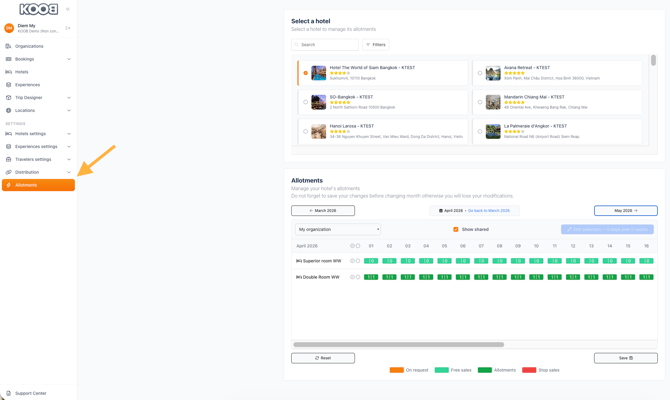Click the Allotments lightning icon in sidebar
Image resolution: width=670 pixels, height=400 pixels.
[x=9, y=185]
